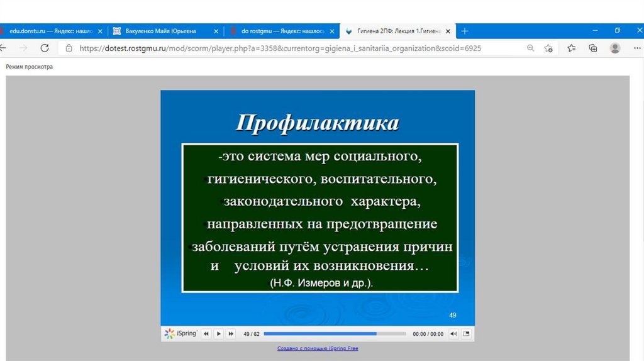Reload the current page

(x=45, y=48)
